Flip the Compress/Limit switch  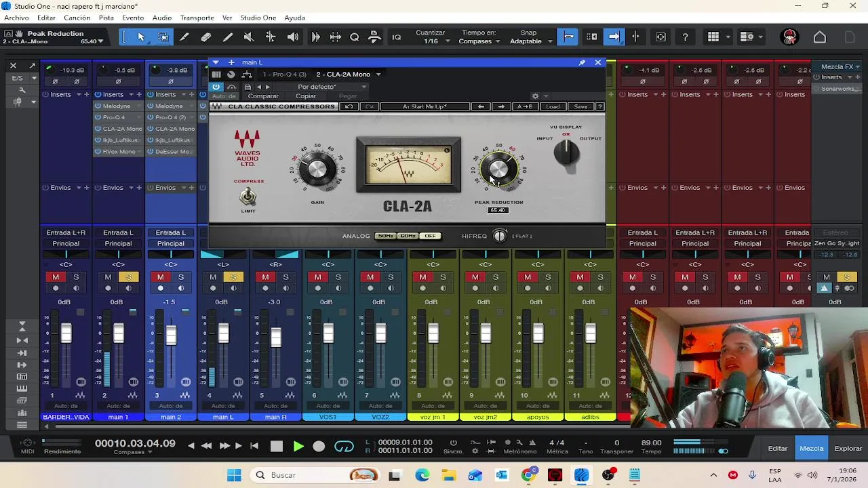coord(248,197)
